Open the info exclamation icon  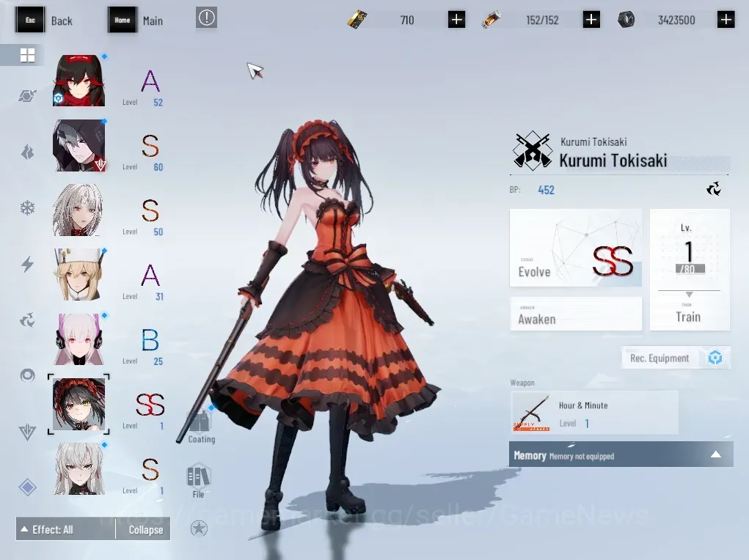pos(206,18)
